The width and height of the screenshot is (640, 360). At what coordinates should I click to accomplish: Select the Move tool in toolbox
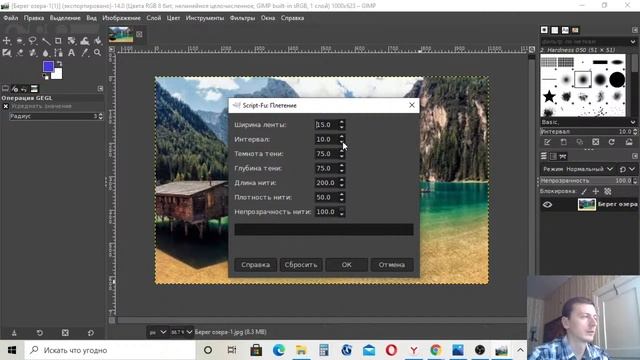pos(7,40)
